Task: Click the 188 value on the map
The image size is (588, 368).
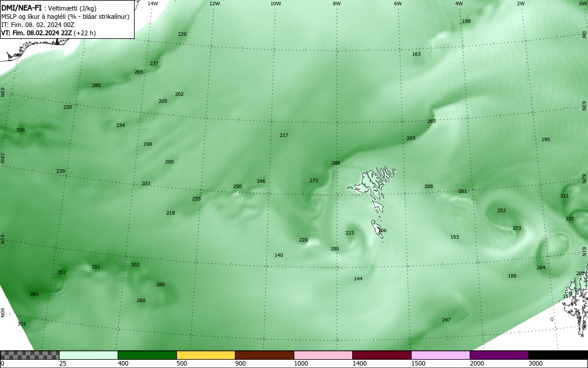Action: (x=512, y=276)
